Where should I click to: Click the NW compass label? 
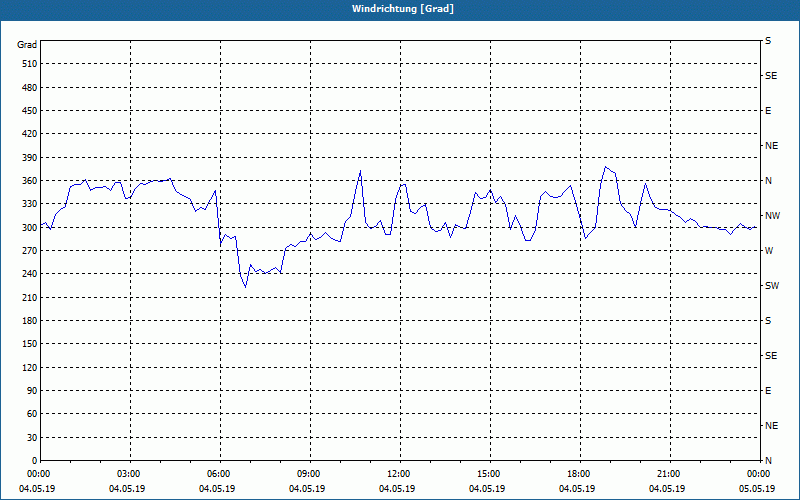tap(772, 216)
